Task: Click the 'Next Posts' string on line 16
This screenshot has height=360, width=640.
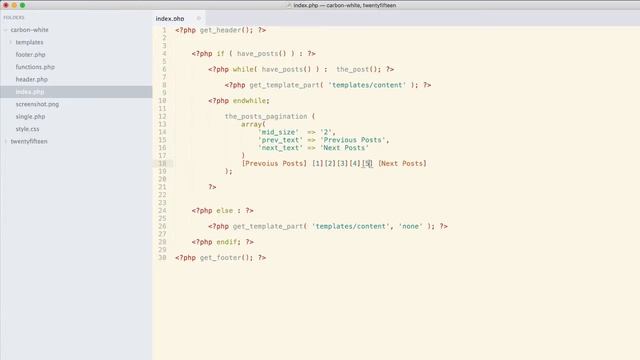Action: (344, 148)
